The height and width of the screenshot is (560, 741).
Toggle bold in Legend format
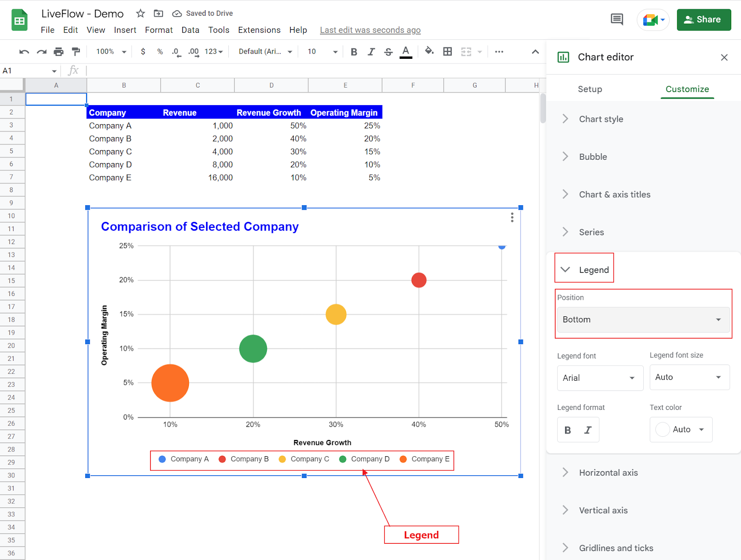[x=568, y=430]
